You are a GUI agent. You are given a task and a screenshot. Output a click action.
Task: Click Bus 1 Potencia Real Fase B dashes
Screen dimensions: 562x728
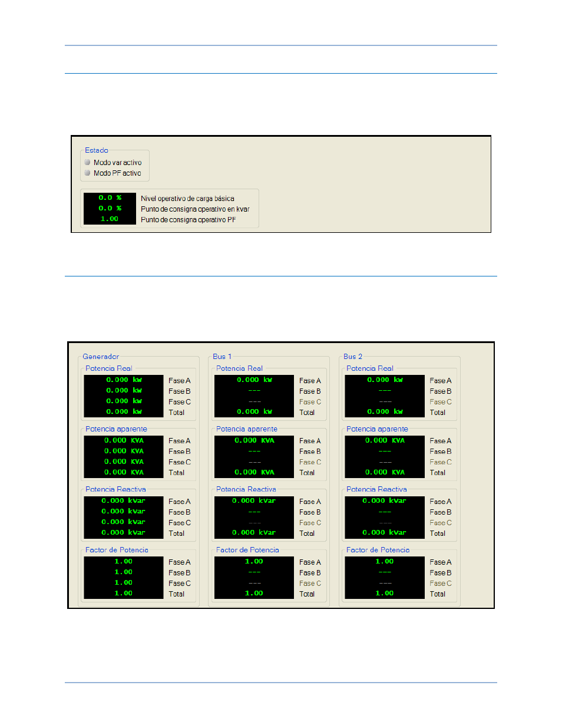pos(254,391)
